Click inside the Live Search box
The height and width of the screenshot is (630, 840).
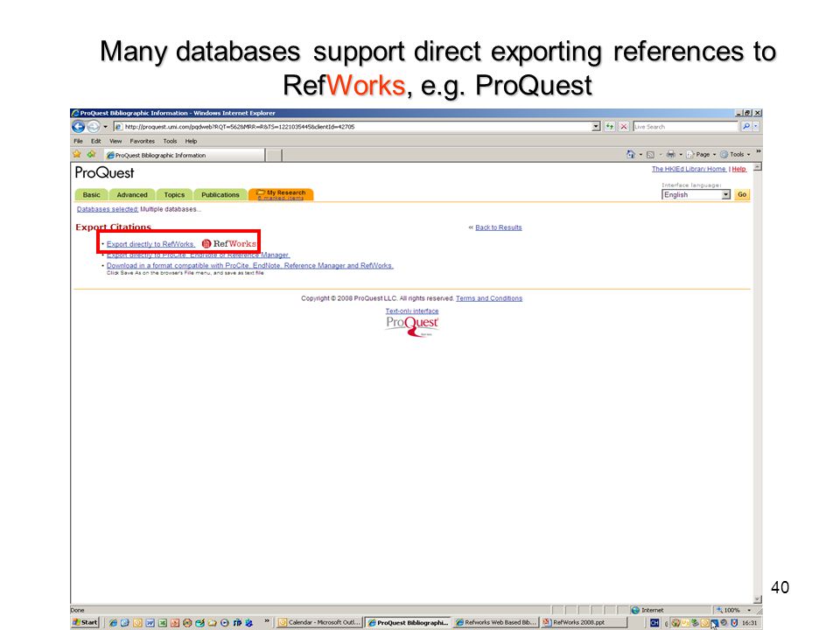(686, 127)
